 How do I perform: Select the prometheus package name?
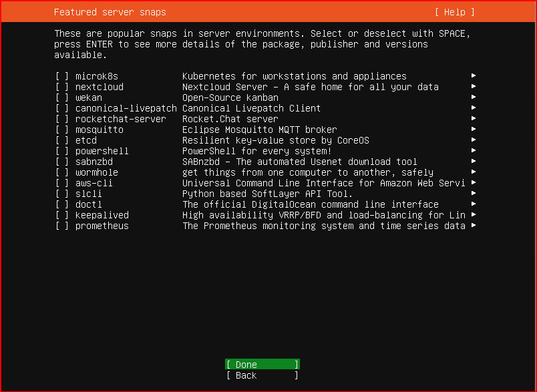click(x=102, y=226)
